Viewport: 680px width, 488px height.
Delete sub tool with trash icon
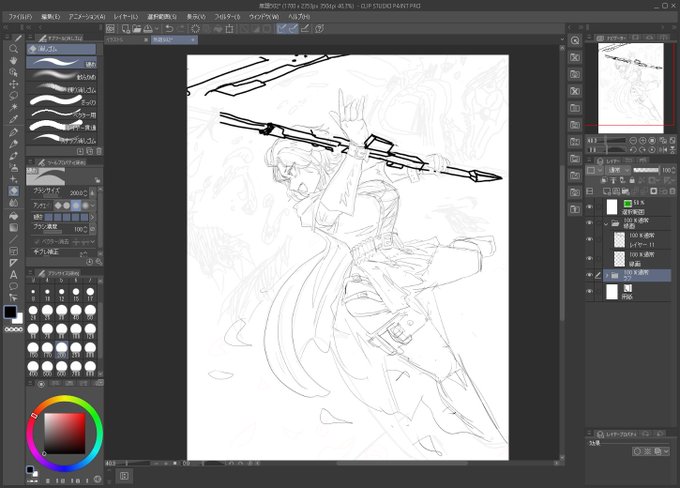tap(99, 151)
